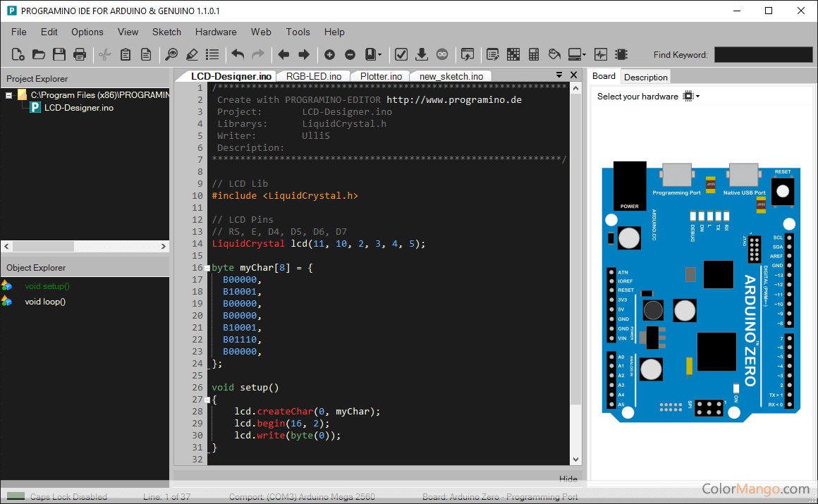Undo the last edit
This screenshot has width=818, height=504.
[x=238, y=54]
